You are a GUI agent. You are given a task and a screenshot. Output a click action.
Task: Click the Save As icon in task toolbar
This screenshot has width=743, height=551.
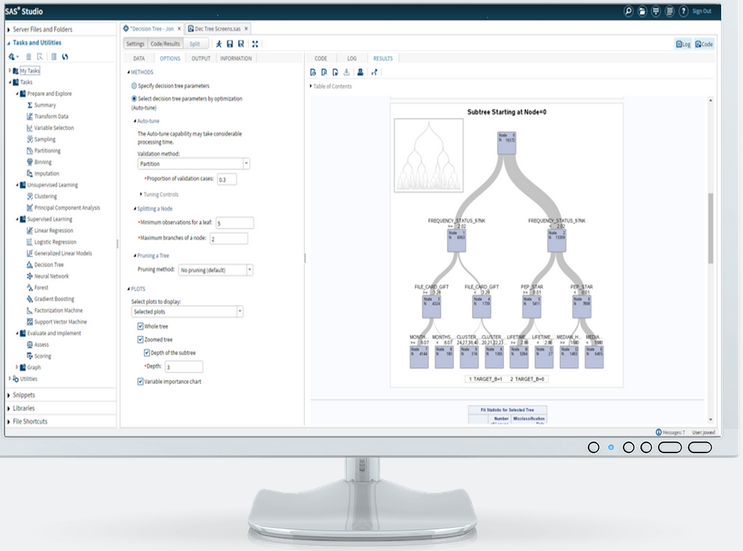[x=241, y=44]
